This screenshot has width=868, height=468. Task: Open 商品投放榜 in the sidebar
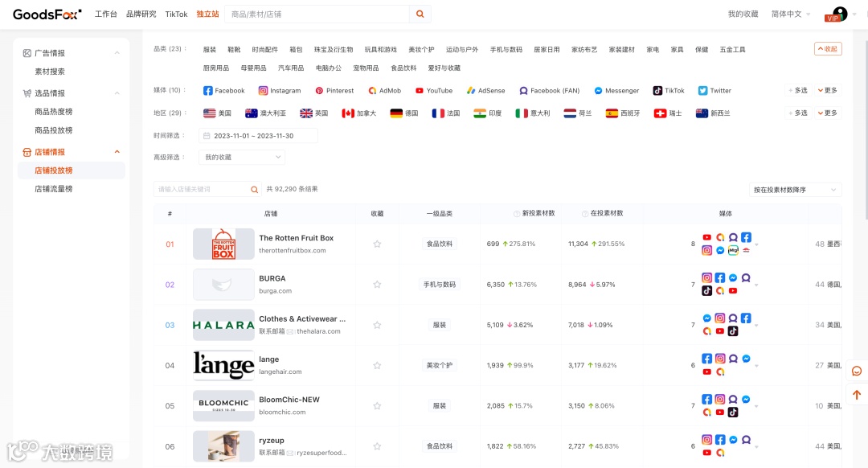pos(54,131)
